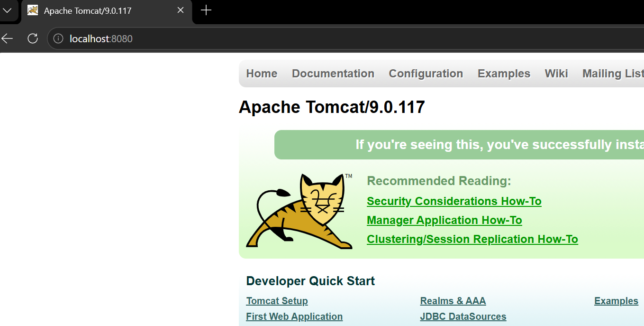Open the Examples link under Developer Quick Start
Viewport: 644px width, 326px height.
coord(616,301)
